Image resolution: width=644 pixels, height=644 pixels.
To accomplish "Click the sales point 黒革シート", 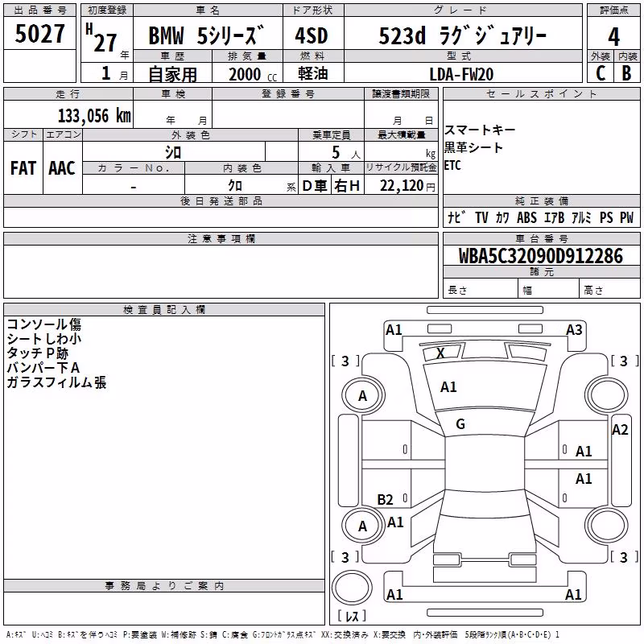I will tap(473, 147).
